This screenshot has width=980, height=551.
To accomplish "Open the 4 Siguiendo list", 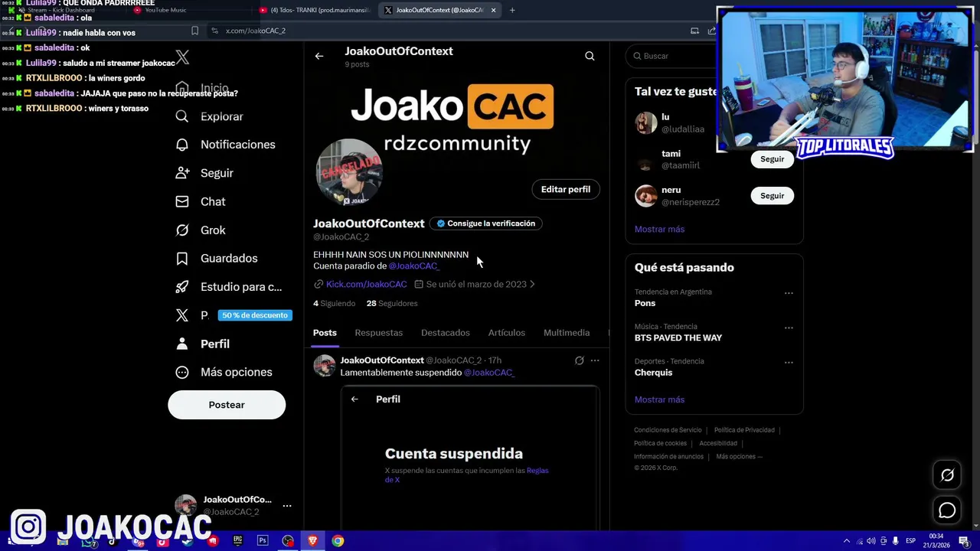I will coord(334,303).
